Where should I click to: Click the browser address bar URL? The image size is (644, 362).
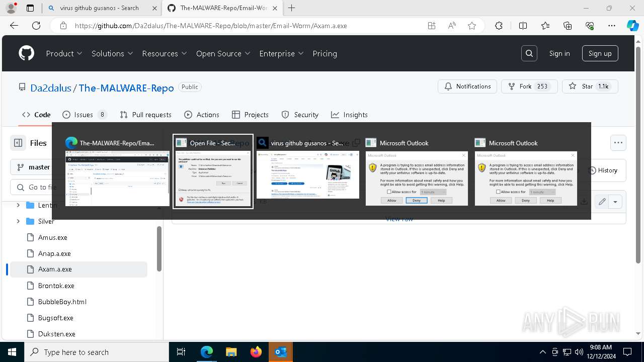[211, 26]
